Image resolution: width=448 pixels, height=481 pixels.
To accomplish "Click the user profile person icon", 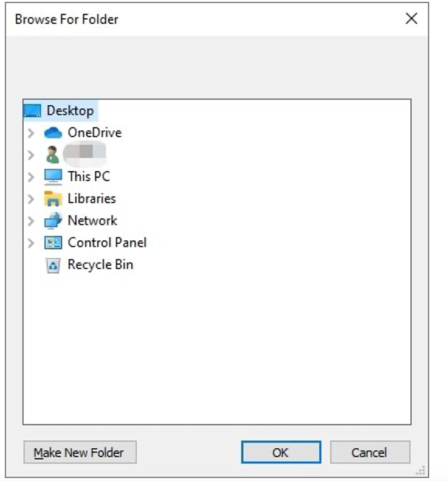I will pyautogui.click(x=52, y=154).
